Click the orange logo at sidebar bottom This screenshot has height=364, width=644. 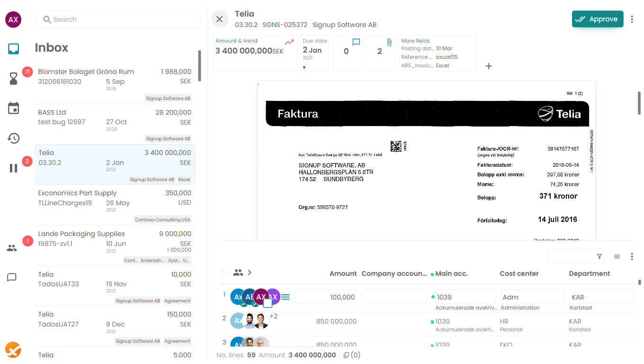point(13,350)
